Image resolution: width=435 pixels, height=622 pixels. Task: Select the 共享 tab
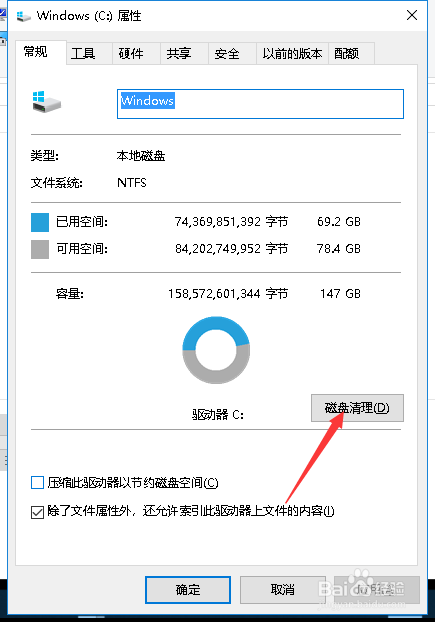pos(184,54)
